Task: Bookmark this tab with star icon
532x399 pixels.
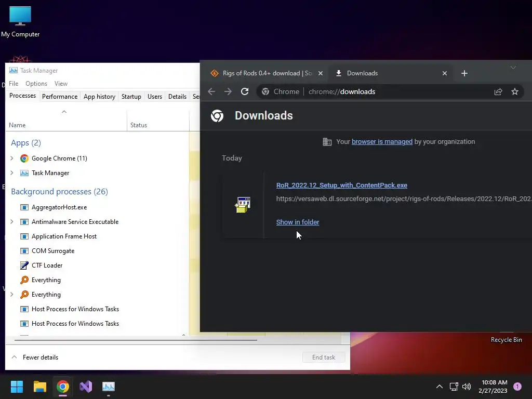Action: click(515, 91)
